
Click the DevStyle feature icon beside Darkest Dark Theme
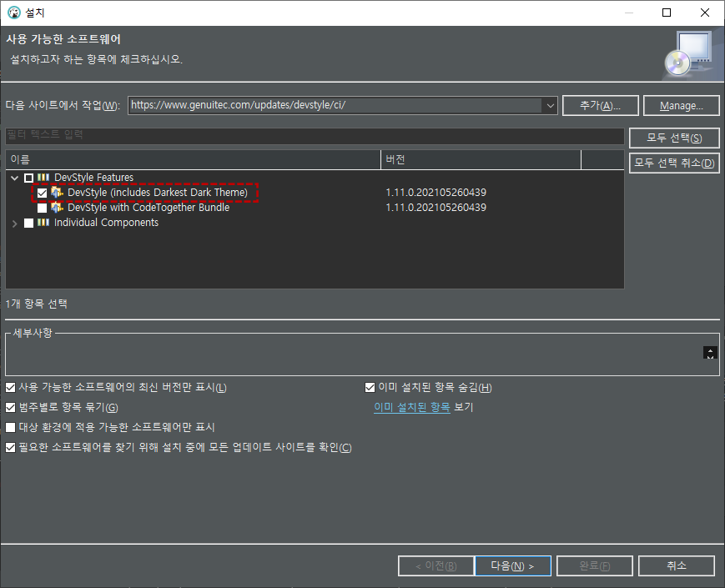coord(57,192)
